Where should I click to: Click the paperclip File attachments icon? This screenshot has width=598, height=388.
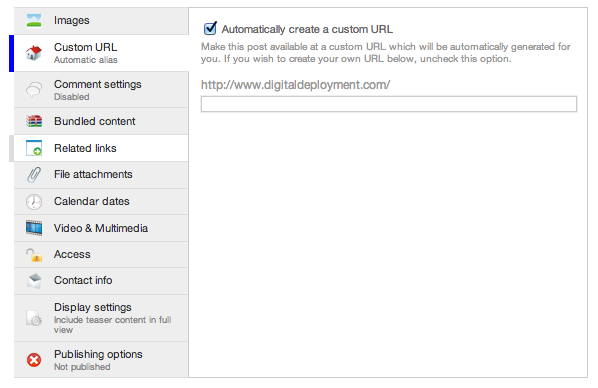pos(34,175)
